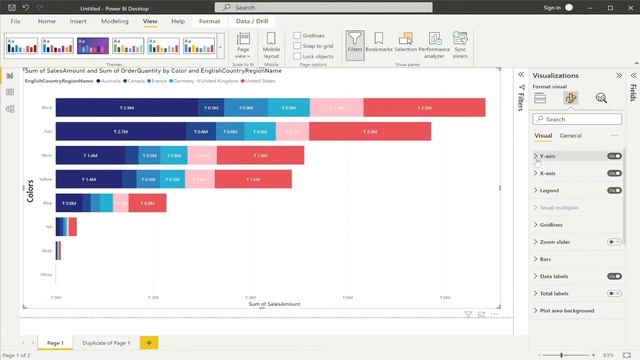Enable Snap to grid checkbox
The width and height of the screenshot is (640, 360).
click(x=297, y=46)
